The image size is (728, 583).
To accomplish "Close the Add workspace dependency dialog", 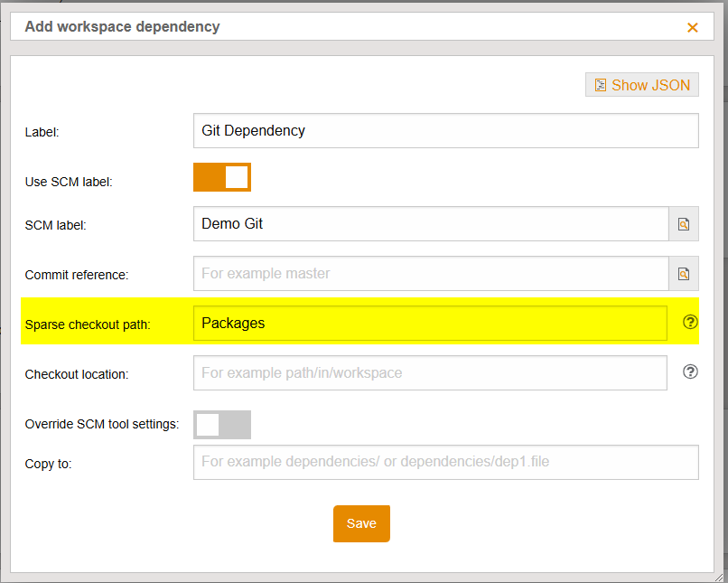I will coord(693,27).
